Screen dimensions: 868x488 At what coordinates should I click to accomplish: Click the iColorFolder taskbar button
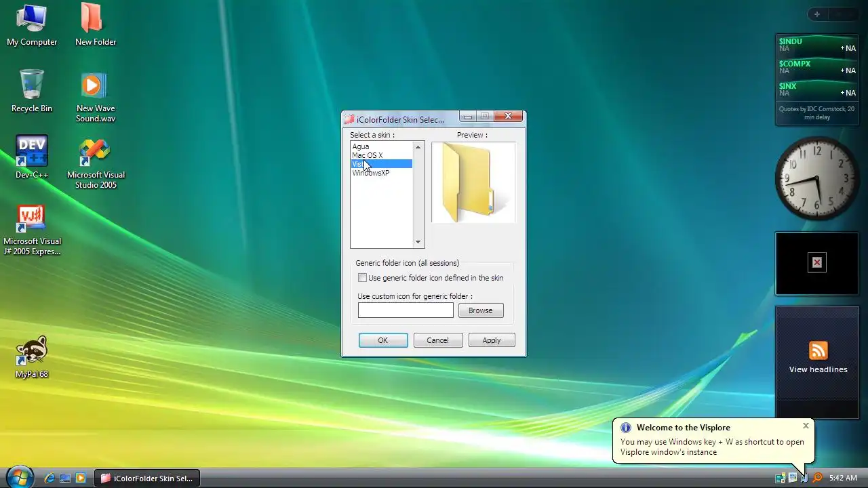pos(147,478)
